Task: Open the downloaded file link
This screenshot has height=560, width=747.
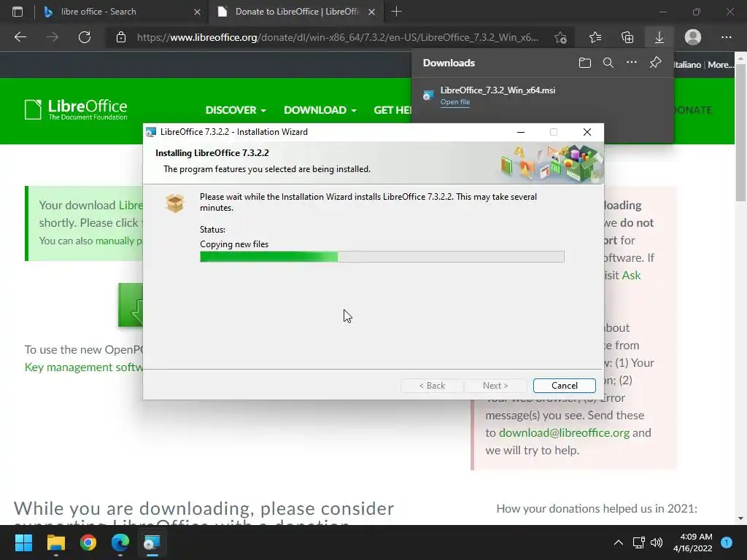Action: coord(455,102)
